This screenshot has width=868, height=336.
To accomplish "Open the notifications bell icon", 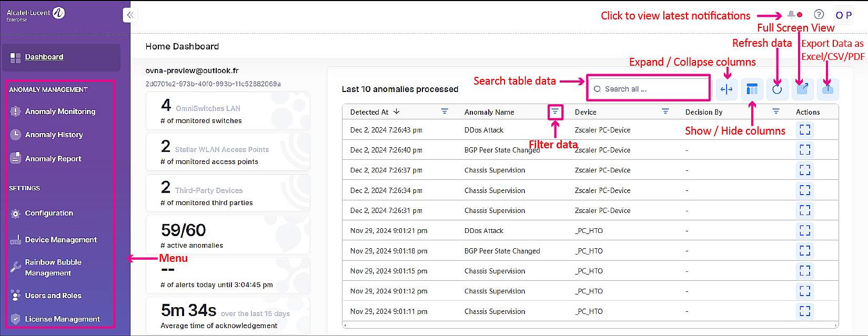I will click(x=791, y=15).
